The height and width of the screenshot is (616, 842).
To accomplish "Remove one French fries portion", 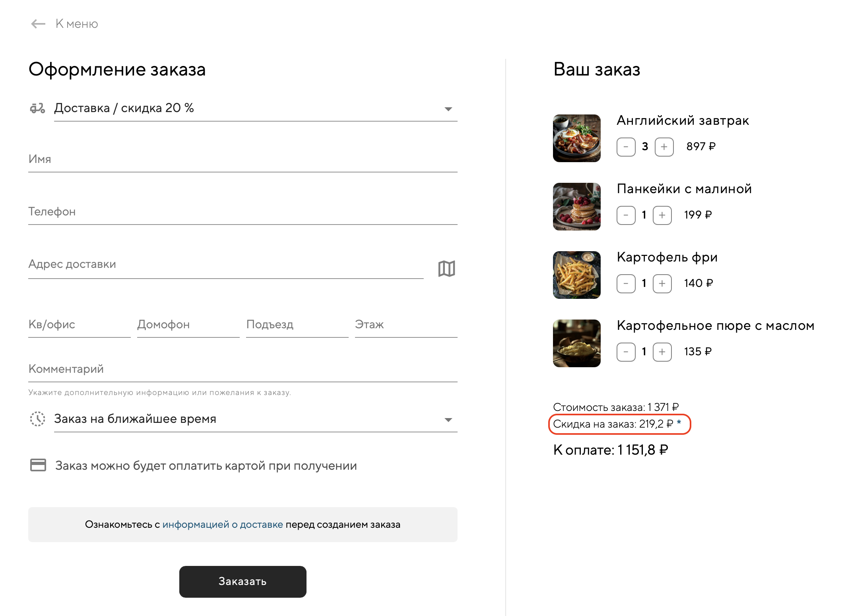I will click(626, 284).
